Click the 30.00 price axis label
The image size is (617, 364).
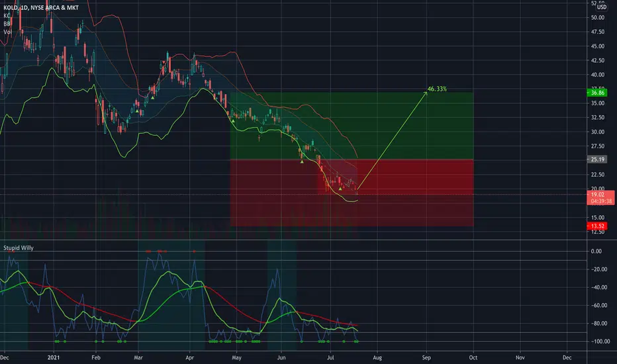[x=597, y=132]
